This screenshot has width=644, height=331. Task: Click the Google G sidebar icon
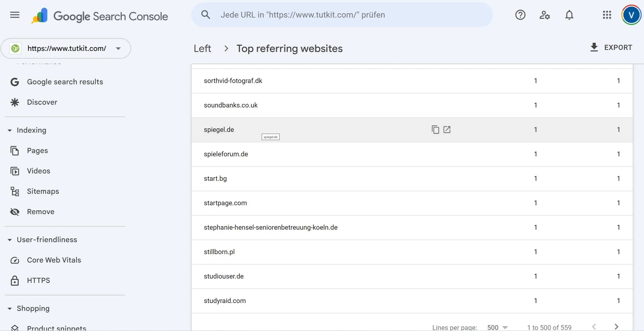coord(15,82)
